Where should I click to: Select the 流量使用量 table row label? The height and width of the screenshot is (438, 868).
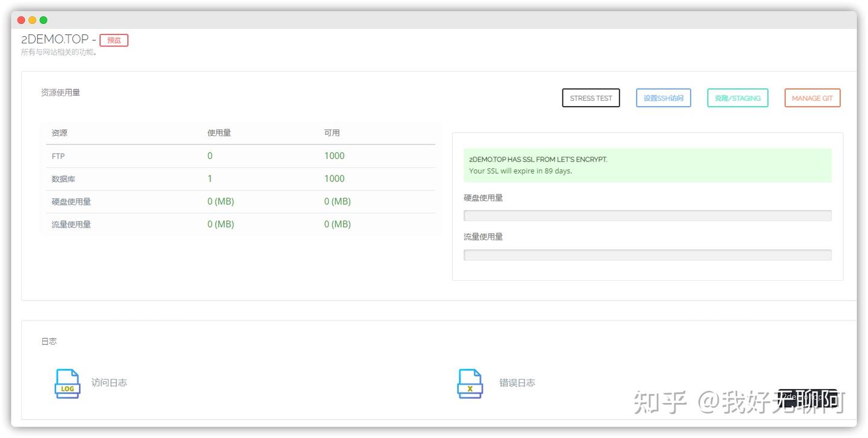(71, 225)
